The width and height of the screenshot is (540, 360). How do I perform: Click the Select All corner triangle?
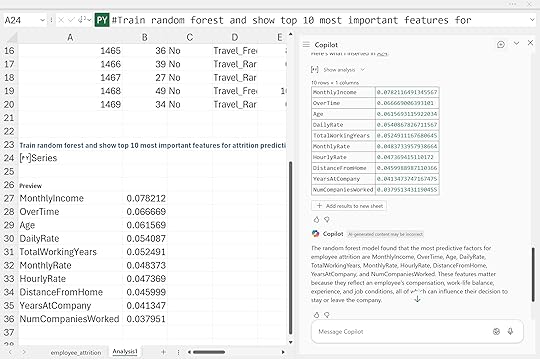[12, 37]
